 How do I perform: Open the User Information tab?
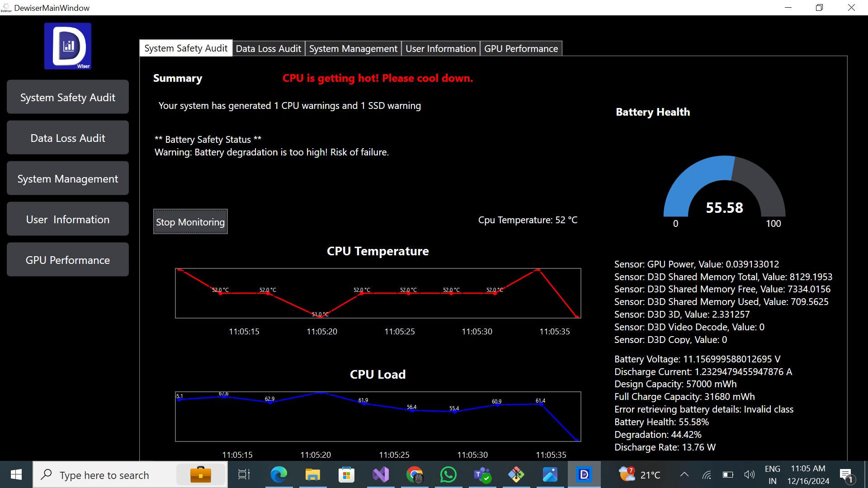click(440, 49)
